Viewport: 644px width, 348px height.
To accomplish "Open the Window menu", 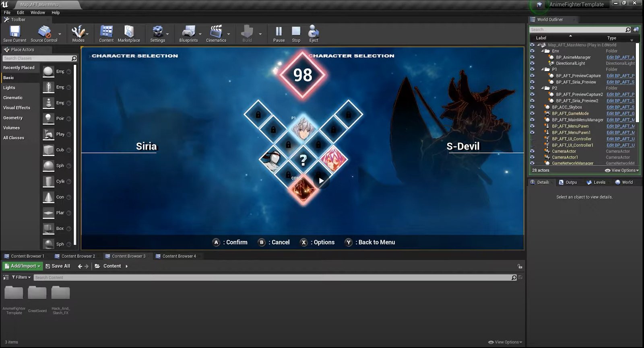I will [x=37, y=12].
